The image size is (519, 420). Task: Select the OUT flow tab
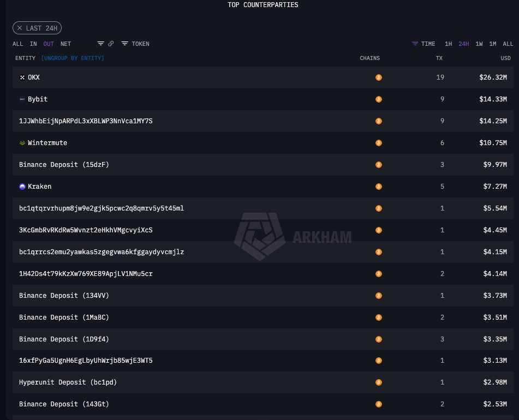49,44
